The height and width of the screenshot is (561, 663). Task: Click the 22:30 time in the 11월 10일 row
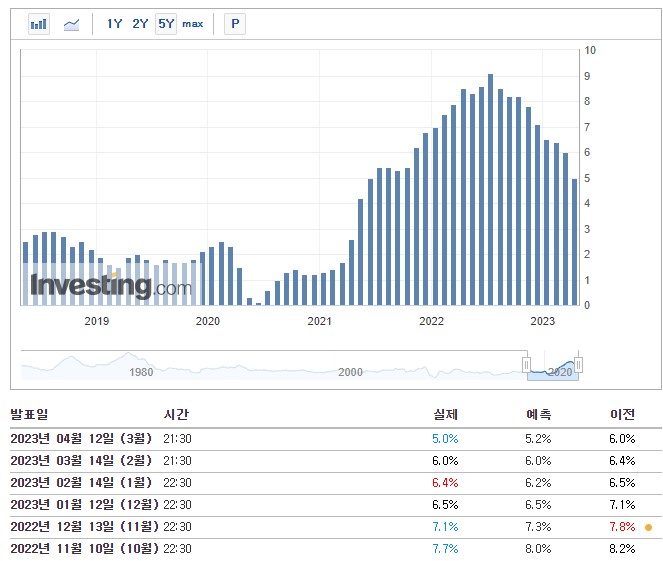point(178,549)
